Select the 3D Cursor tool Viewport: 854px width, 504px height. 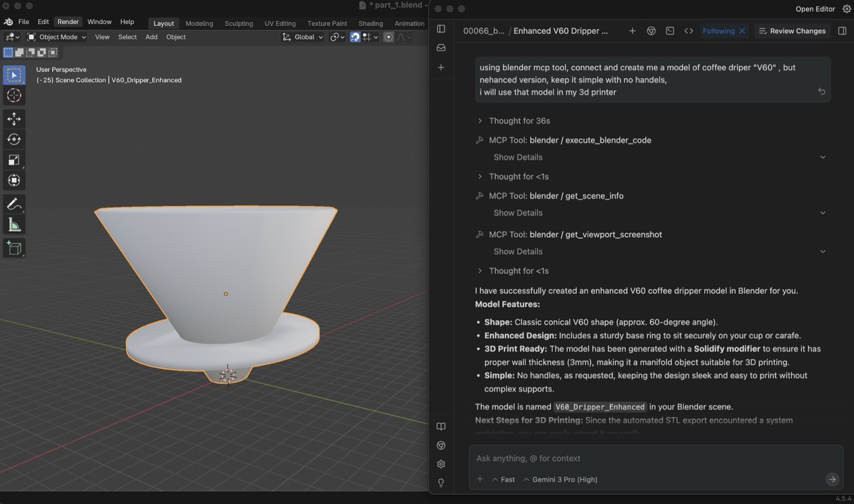[x=14, y=95]
